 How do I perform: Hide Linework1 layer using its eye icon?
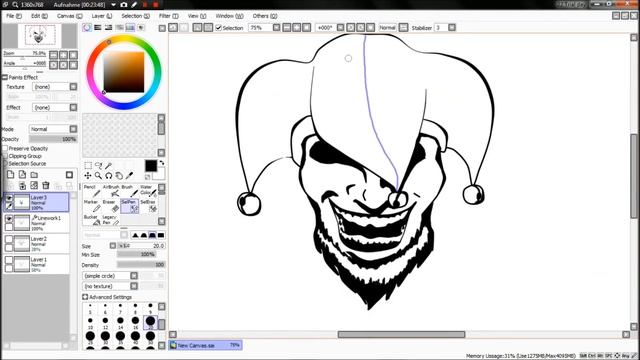[x=9, y=219]
